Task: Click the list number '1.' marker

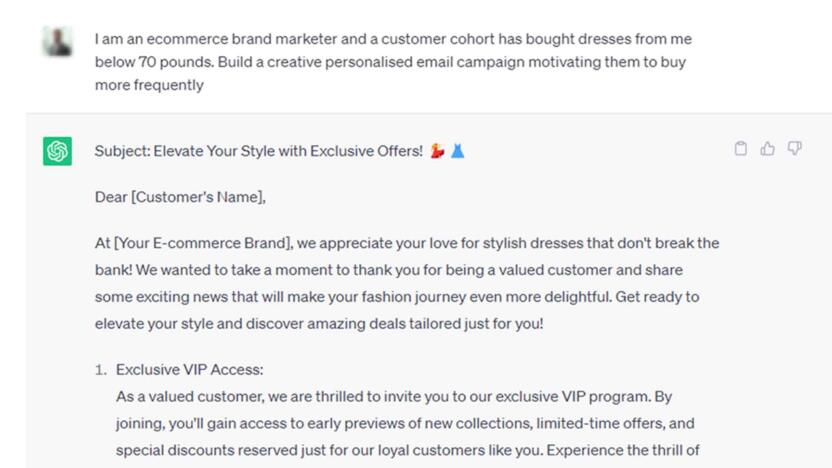Action: (101, 370)
